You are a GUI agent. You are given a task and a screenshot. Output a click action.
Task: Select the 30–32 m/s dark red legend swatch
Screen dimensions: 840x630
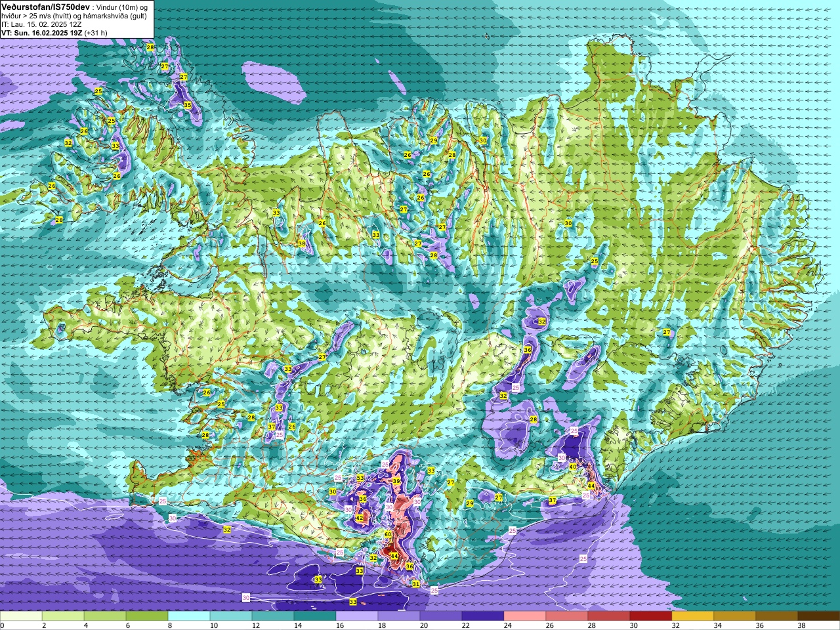[x=651, y=616]
